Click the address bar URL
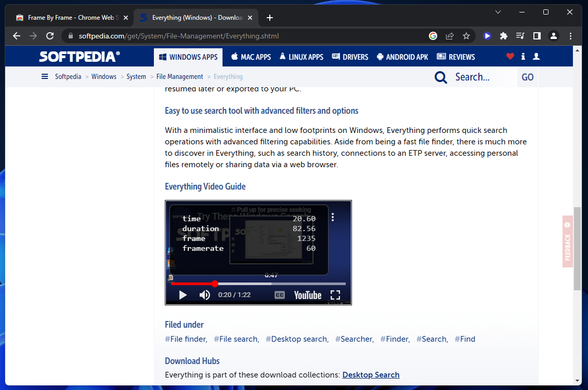The width and height of the screenshot is (588, 390). pos(178,36)
